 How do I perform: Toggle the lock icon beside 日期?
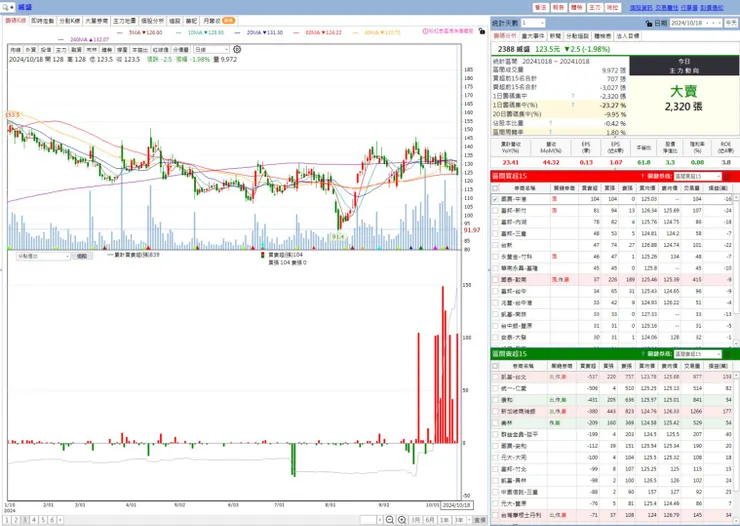point(648,23)
